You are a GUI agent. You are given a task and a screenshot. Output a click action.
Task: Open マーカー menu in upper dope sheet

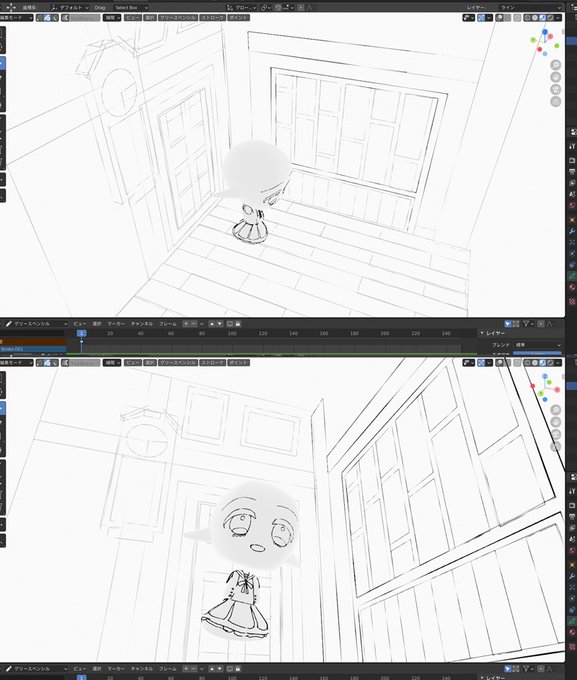pos(116,324)
